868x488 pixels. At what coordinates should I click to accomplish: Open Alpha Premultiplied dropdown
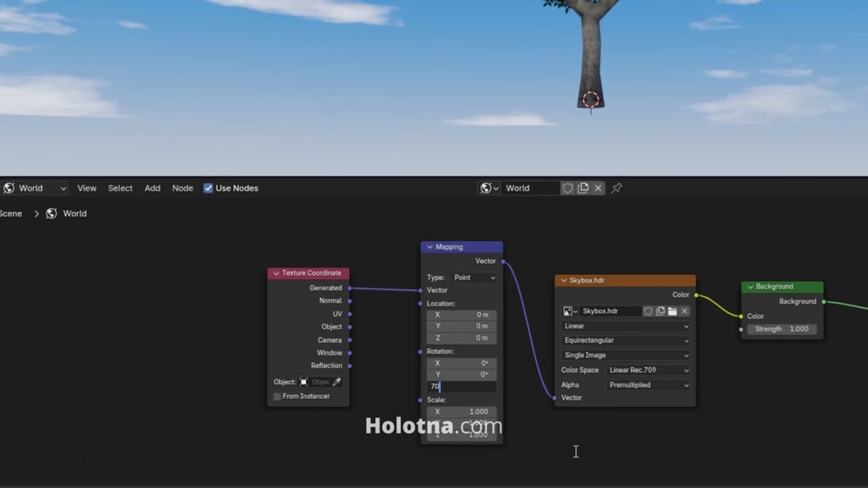pos(649,385)
